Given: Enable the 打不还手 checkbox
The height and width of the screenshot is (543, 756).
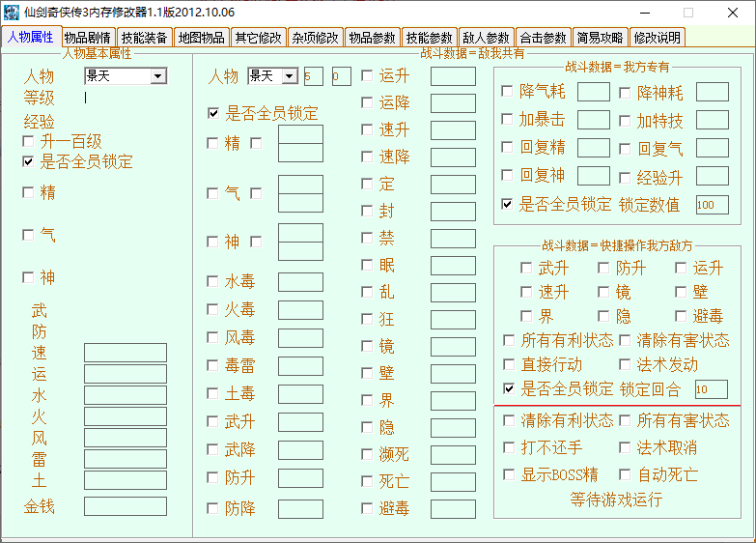Looking at the screenshot, I should coord(509,448).
